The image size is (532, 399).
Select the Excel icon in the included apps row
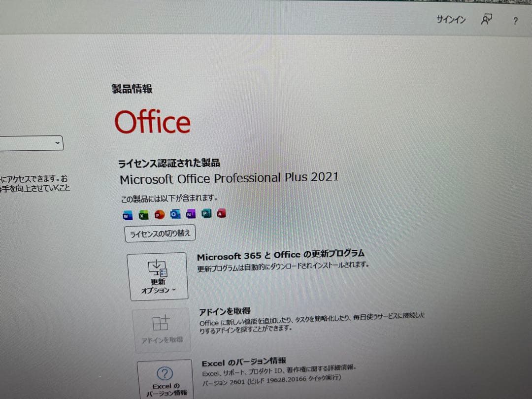tap(142, 215)
